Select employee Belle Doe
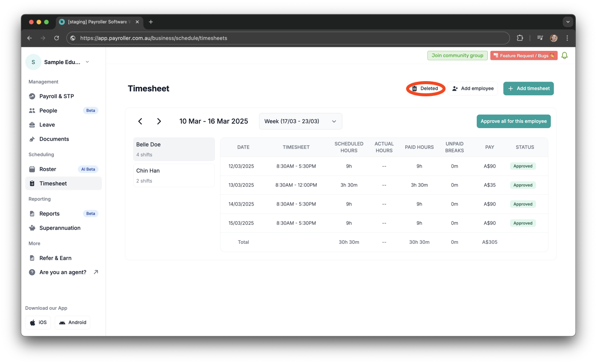 [174, 149]
